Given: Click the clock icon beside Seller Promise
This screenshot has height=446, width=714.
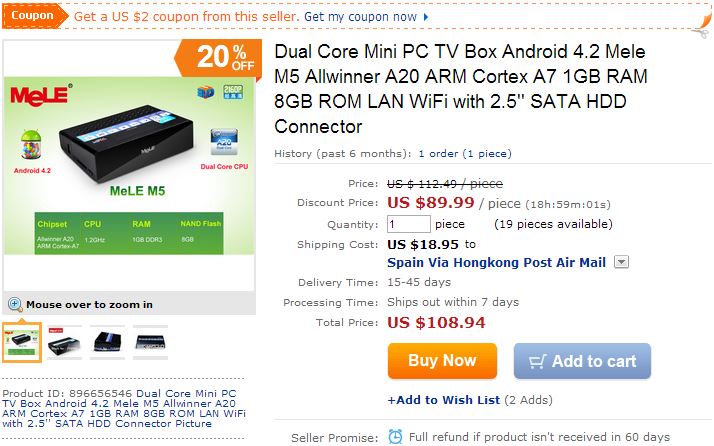Looking at the screenshot, I should click(x=395, y=436).
